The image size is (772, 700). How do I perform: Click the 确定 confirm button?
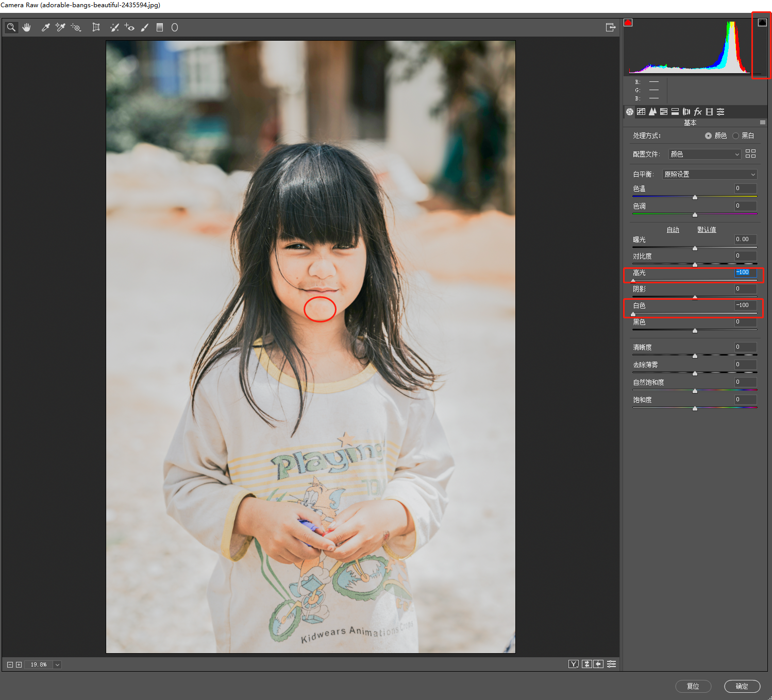click(x=742, y=686)
